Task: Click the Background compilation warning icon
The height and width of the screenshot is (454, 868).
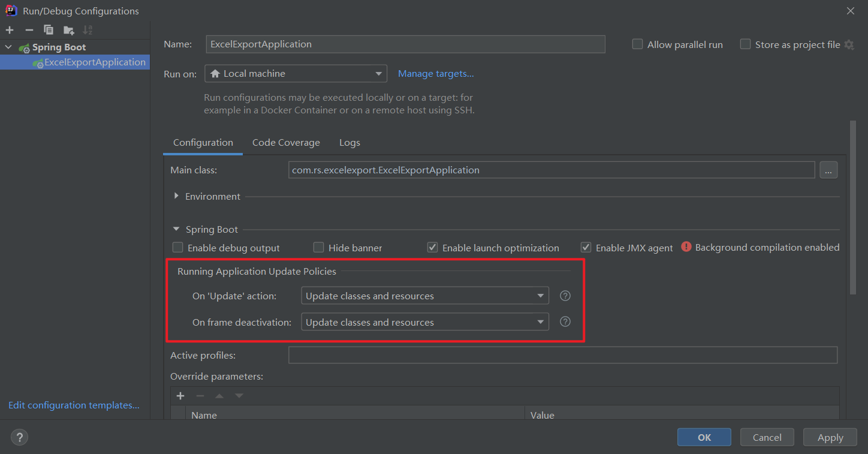Action: tap(686, 247)
